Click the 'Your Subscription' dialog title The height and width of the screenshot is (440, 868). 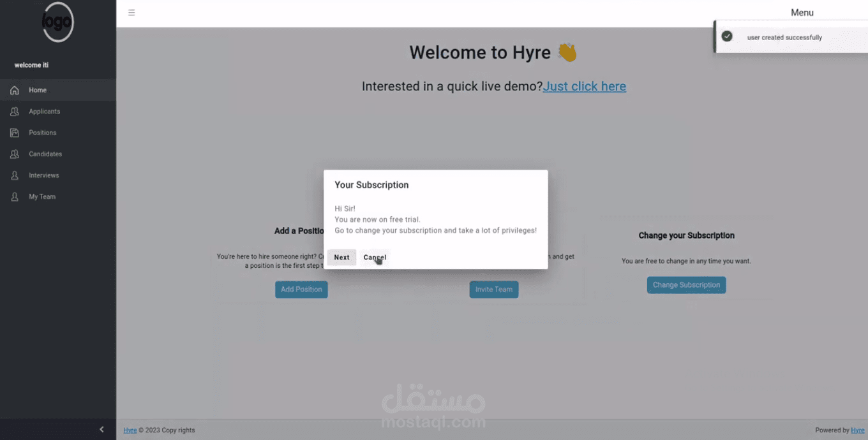tap(371, 185)
